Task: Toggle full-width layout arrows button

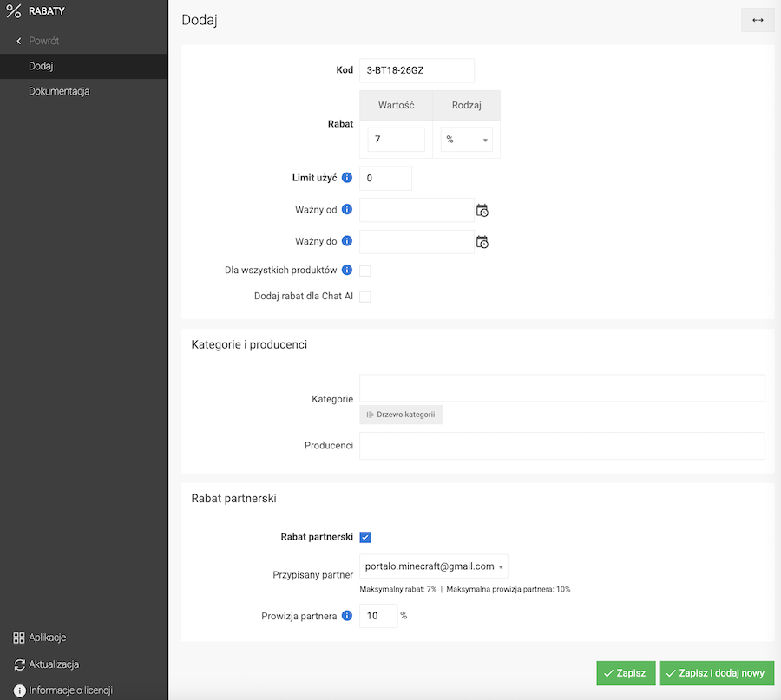Action: pyautogui.click(x=758, y=20)
